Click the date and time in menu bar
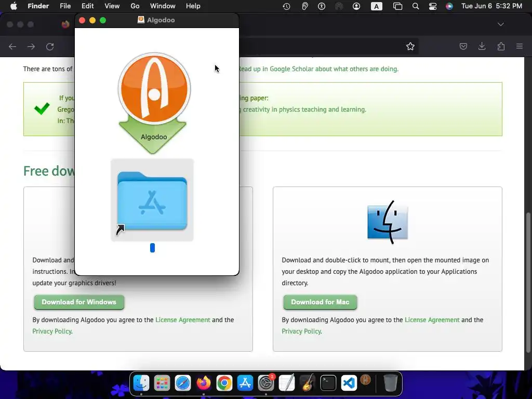The width and height of the screenshot is (532, 399). pyautogui.click(x=491, y=6)
